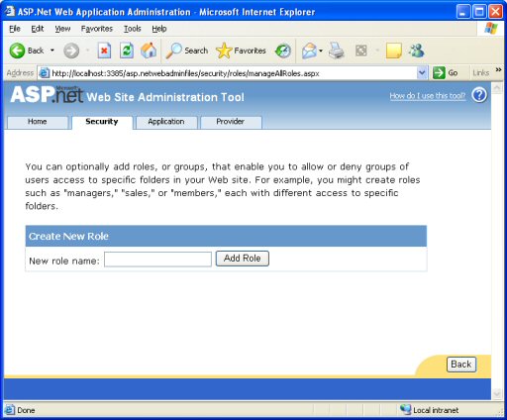Switch to the Home tab

click(38, 122)
